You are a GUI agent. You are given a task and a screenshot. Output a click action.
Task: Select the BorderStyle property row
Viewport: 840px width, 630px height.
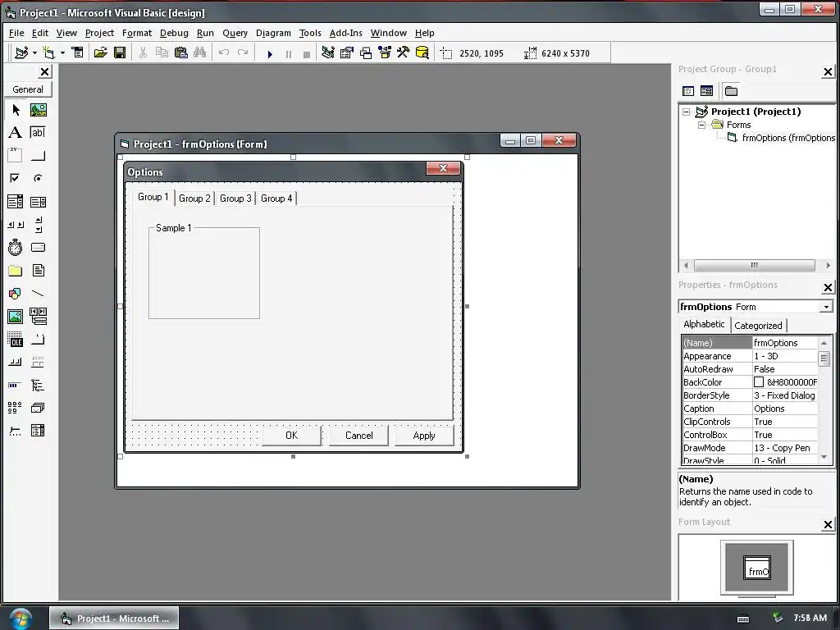750,395
